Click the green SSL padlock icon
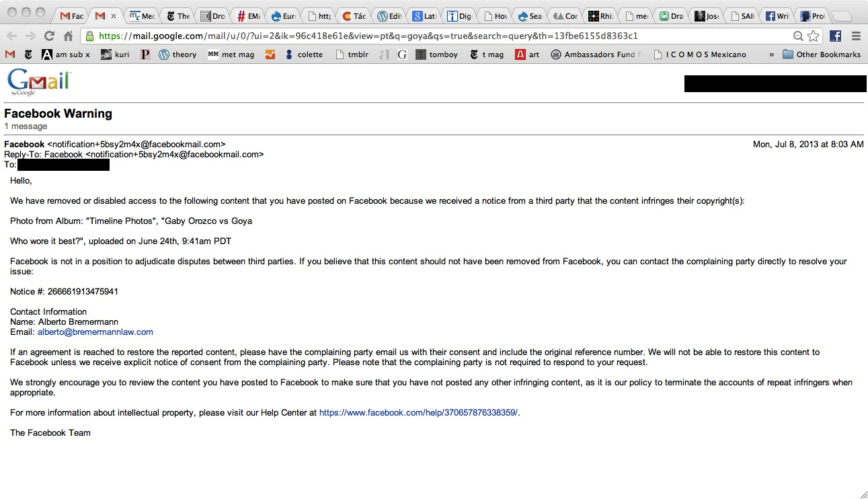This screenshot has height=499, width=868. pos(89,36)
